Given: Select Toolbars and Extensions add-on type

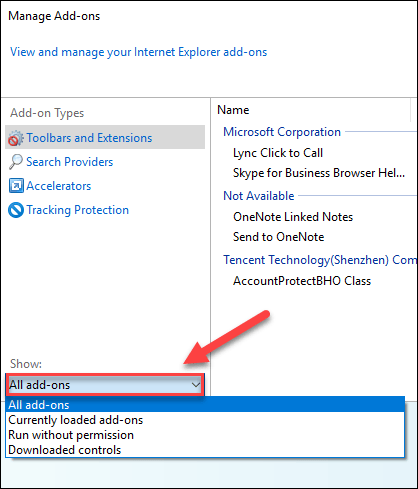Looking at the screenshot, I should (105, 137).
